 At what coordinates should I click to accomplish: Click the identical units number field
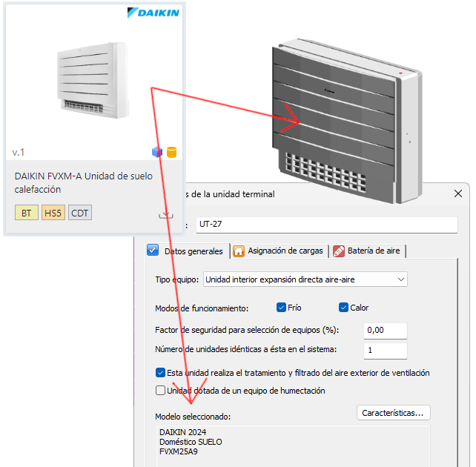click(x=386, y=351)
